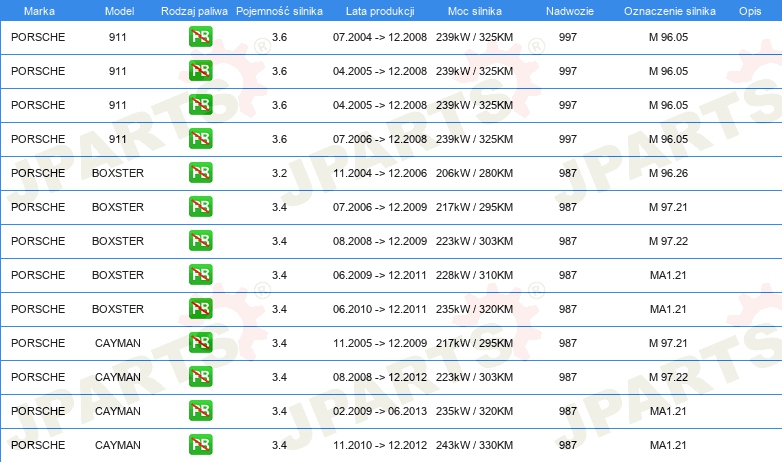This screenshot has height=462, width=782.
Task: Click unleaded fuel icon in 911 07.2006 row
Action: click(x=200, y=138)
